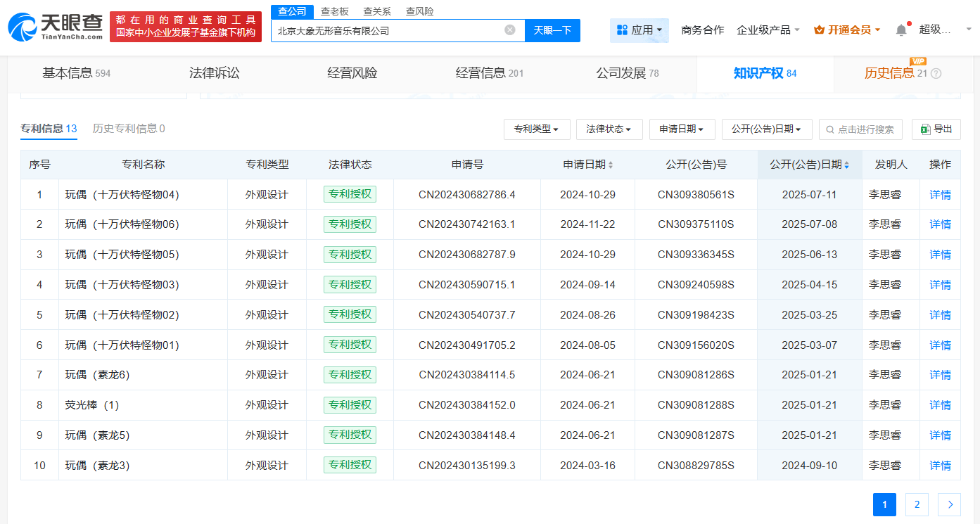Viewport: 980px width, 524px height.
Task: Select the 历史专利信息 sub-tab
Action: click(x=129, y=129)
